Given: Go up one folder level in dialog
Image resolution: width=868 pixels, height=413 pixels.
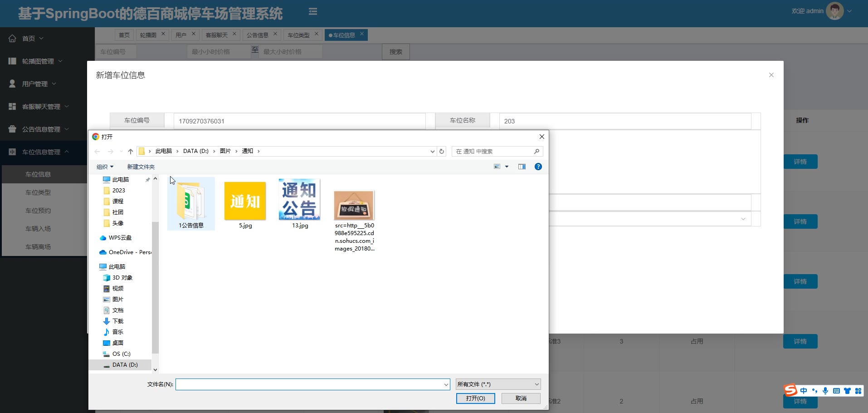Looking at the screenshot, I should coord(131,151).
